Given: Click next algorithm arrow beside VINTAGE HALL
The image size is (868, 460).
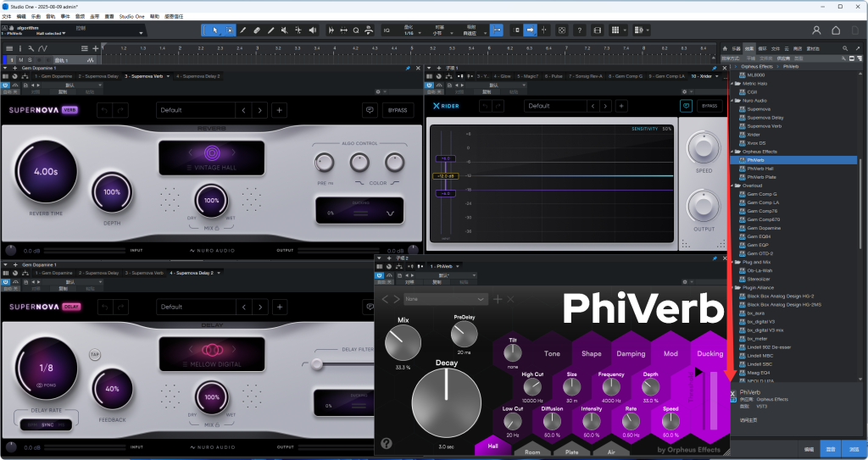Looking at the screenshot, I should pos(234,152).
